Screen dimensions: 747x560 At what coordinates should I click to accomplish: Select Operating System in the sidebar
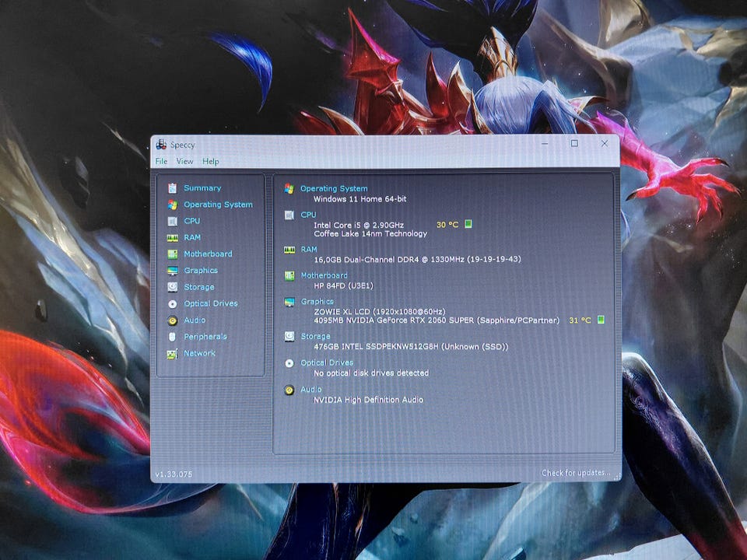click(218, 205)
